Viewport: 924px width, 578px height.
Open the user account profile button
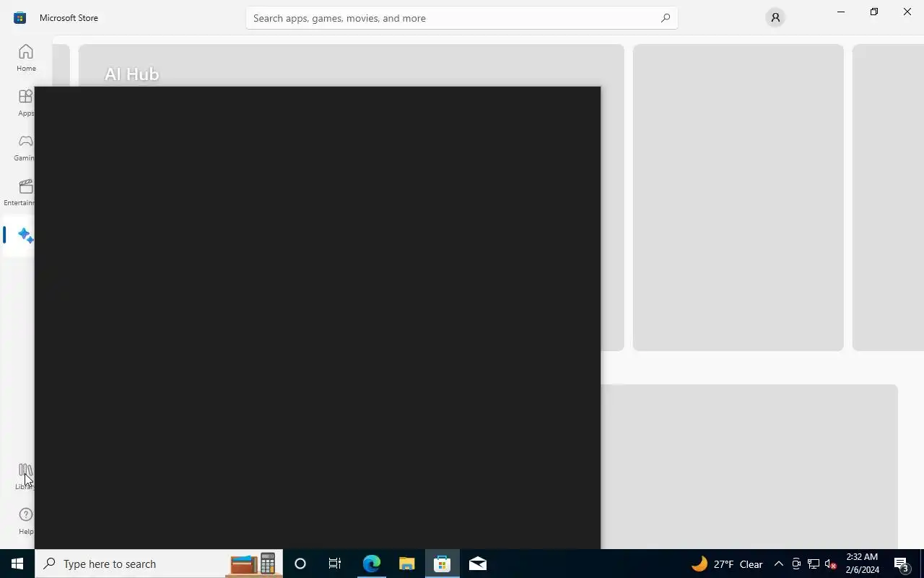(775, 17)
